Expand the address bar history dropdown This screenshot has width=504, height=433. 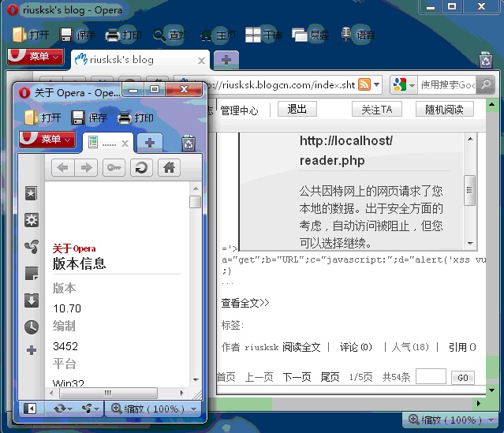point(376,84)
